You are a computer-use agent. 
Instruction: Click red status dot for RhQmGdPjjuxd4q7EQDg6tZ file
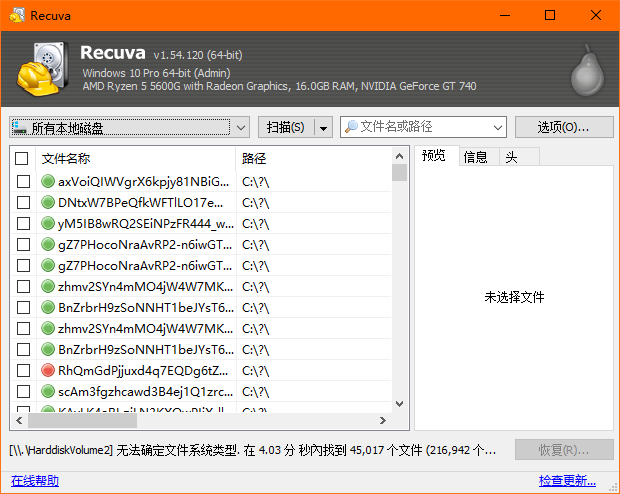[x=48, y=371]
